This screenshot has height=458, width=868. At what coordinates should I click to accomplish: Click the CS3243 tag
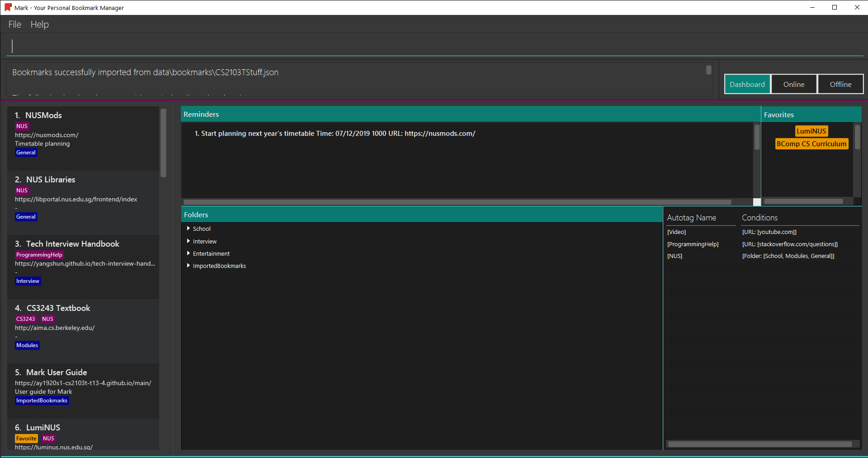point(26,319)
